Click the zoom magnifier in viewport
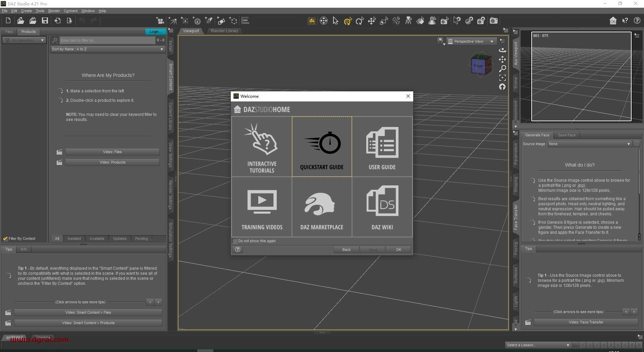The height and width of the screenshot is (352, 644). coord(502,69)
